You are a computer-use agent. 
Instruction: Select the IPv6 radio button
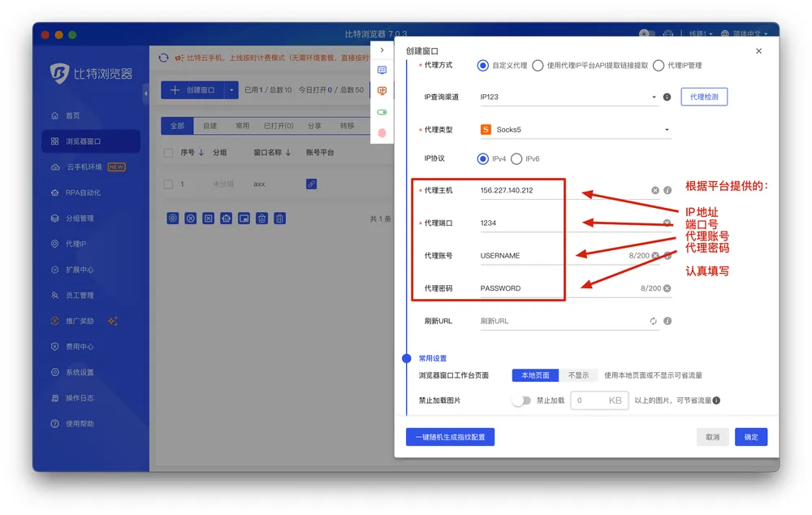(516, 158)
